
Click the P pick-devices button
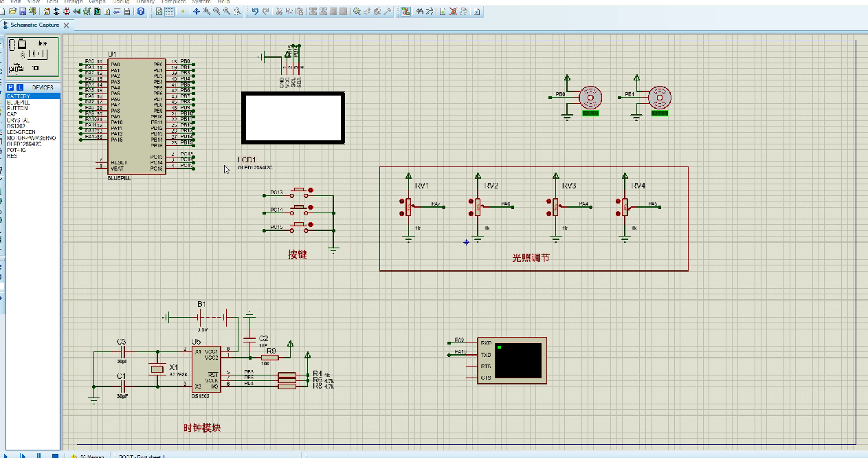click(x=10, y=87)
